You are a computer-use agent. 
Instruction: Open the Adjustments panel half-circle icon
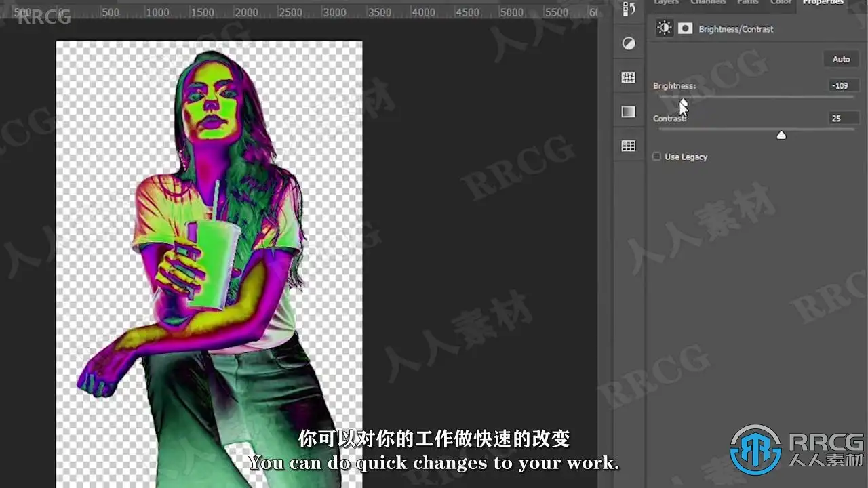(x=629, y=43)
